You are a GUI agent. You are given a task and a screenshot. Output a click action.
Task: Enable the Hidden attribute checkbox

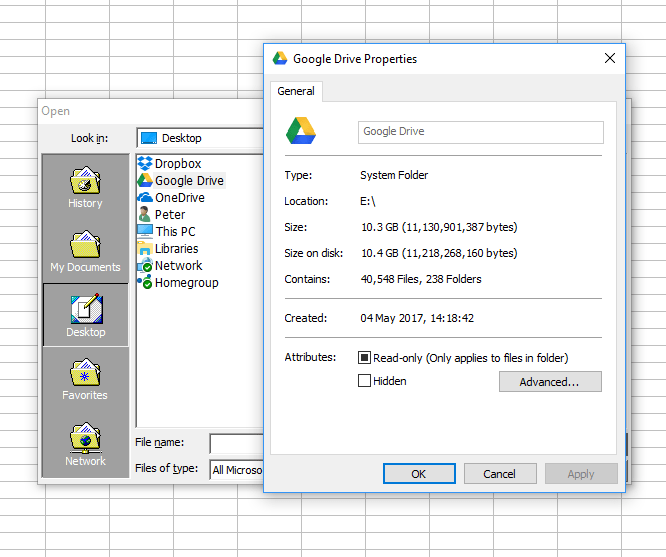pyautogui.click(x=364, y=381)
